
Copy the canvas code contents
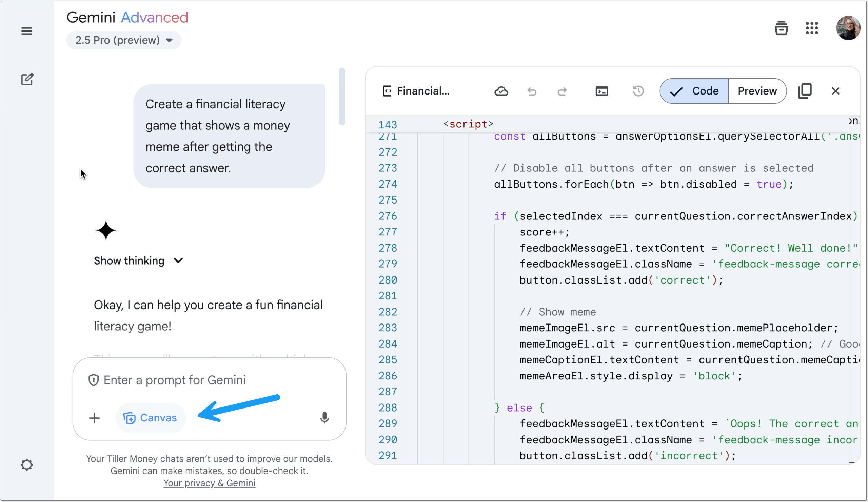pos(805,91)
